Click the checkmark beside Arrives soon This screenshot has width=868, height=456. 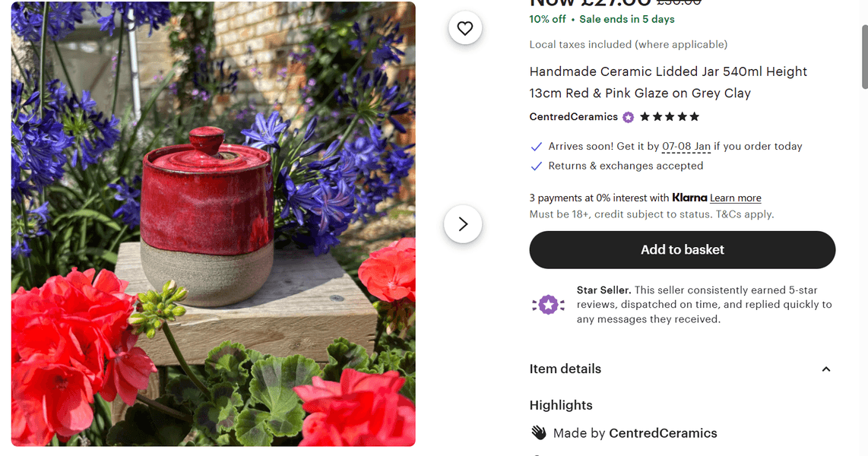click(x=536, y=147)
